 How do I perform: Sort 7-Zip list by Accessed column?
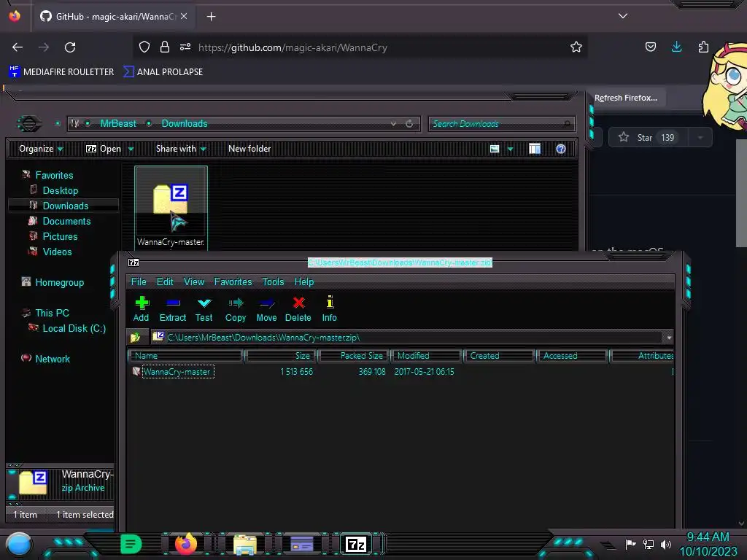[572, 356]
